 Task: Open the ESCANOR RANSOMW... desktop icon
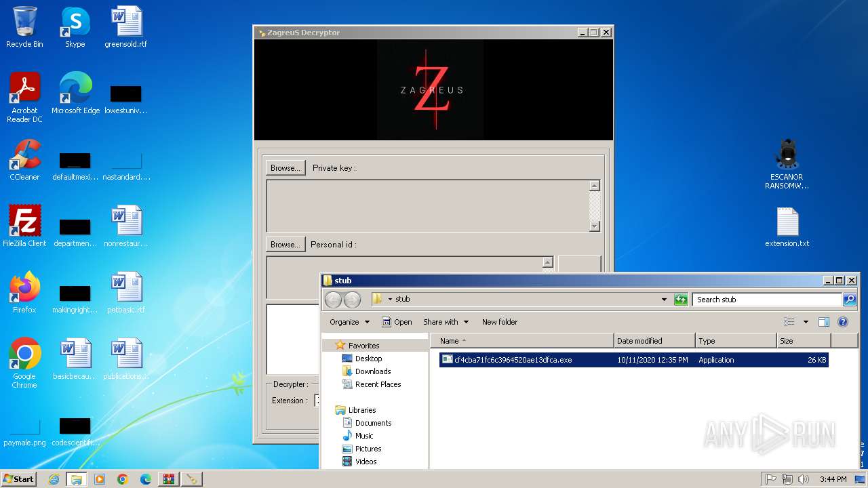tap(787, 164)
